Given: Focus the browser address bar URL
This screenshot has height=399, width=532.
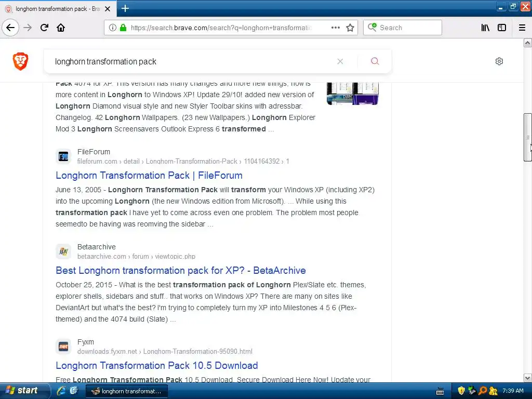Looking at the screenshot, I should pos(221,28).
